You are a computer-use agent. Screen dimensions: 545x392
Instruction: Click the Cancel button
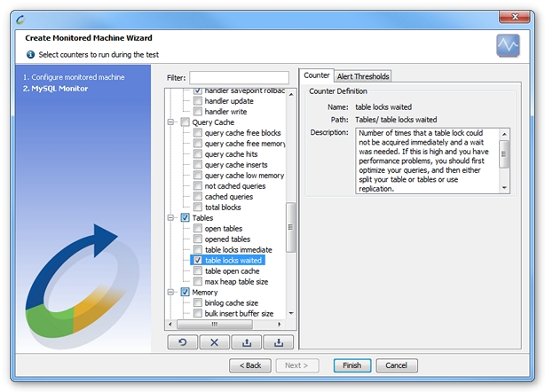(x=397, y=365)
